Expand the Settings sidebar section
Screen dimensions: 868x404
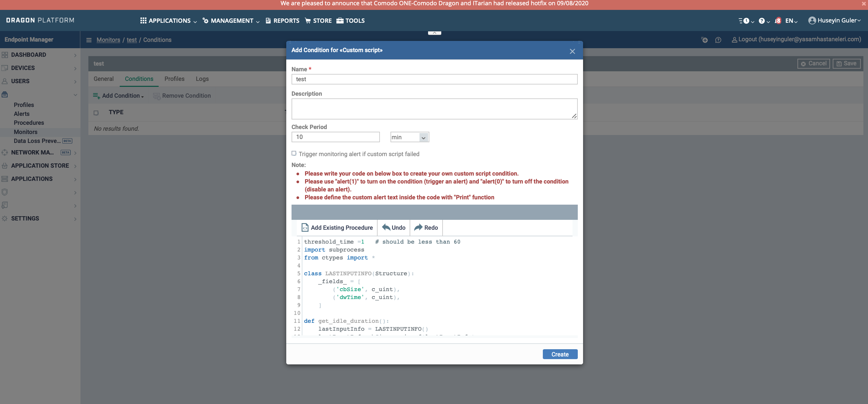point(75,219)
